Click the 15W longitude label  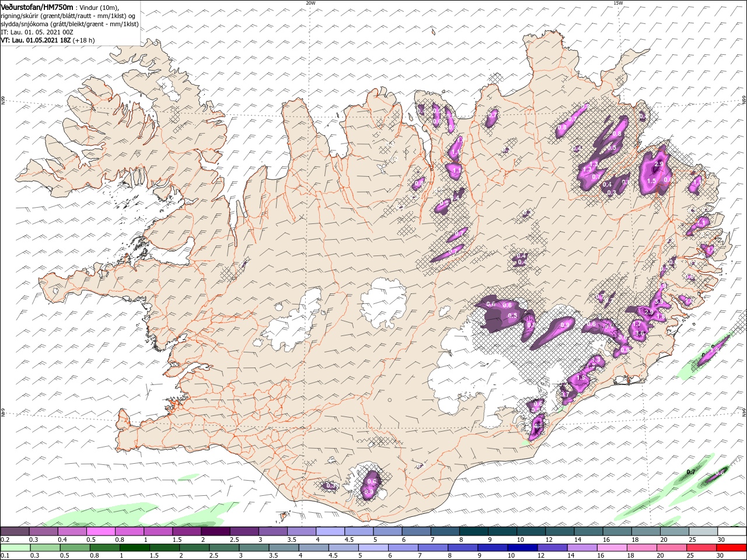point(618,3)
